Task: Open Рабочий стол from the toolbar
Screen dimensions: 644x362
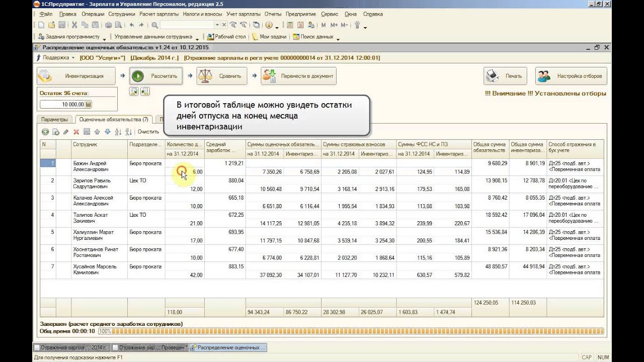Action: [x=226, y=37]
